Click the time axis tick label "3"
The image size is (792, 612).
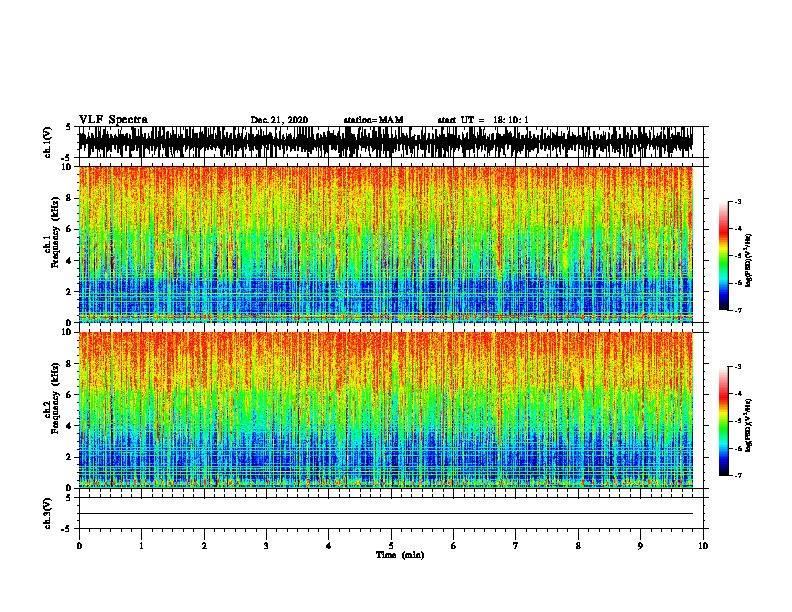(266, 546)
